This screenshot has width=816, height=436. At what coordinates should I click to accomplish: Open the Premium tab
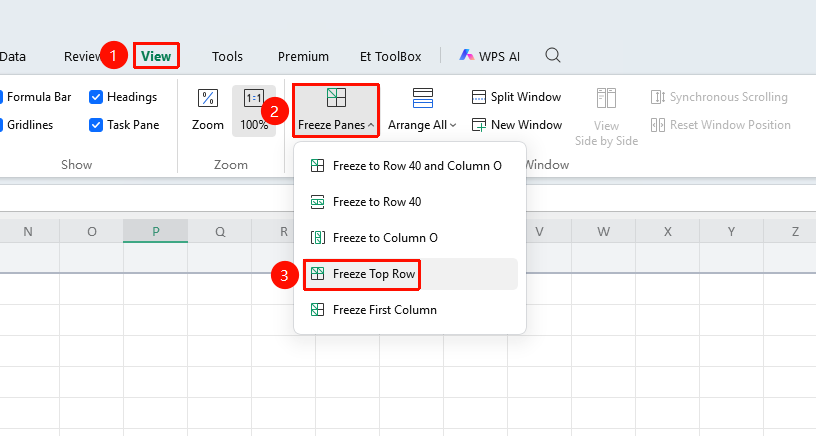tap(303, 56)
